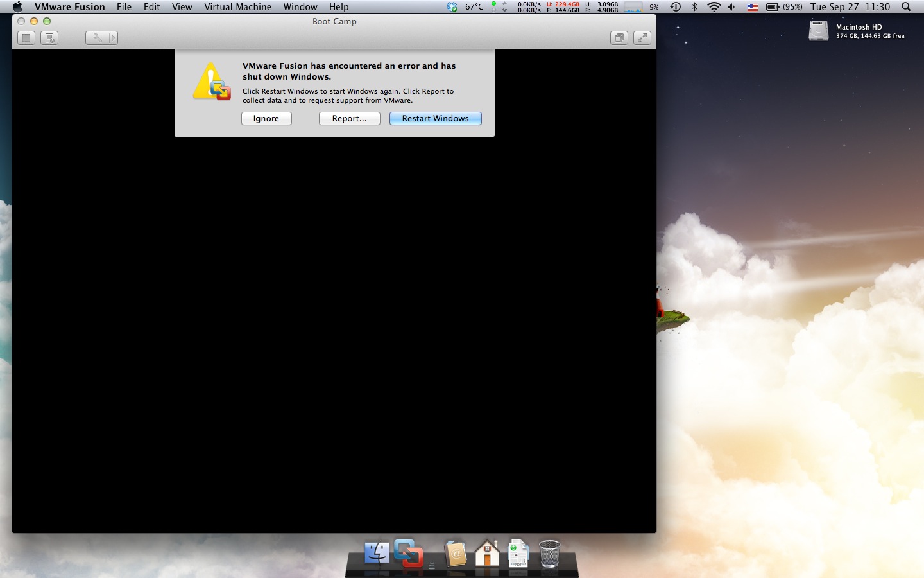Screen dimensions: 924x578
Task: Click the Boot Camp window title
Action: [334, 21]
